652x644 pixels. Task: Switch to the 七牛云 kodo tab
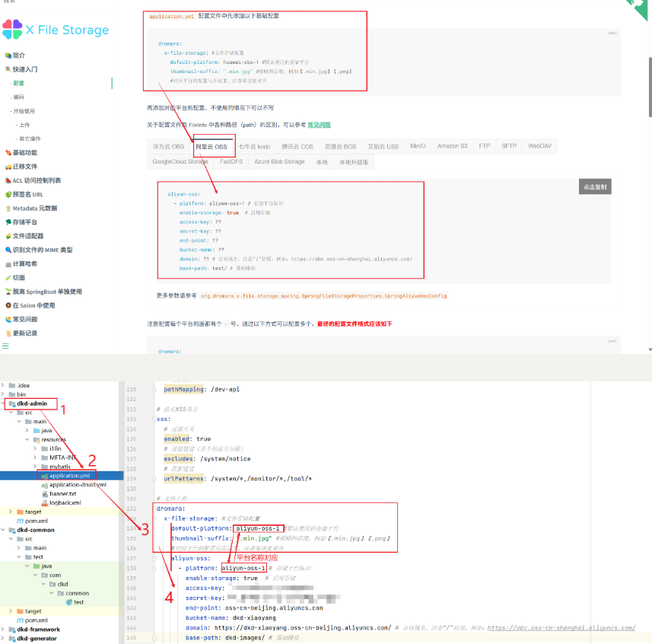pyautogui.click(x=254, y=146)
